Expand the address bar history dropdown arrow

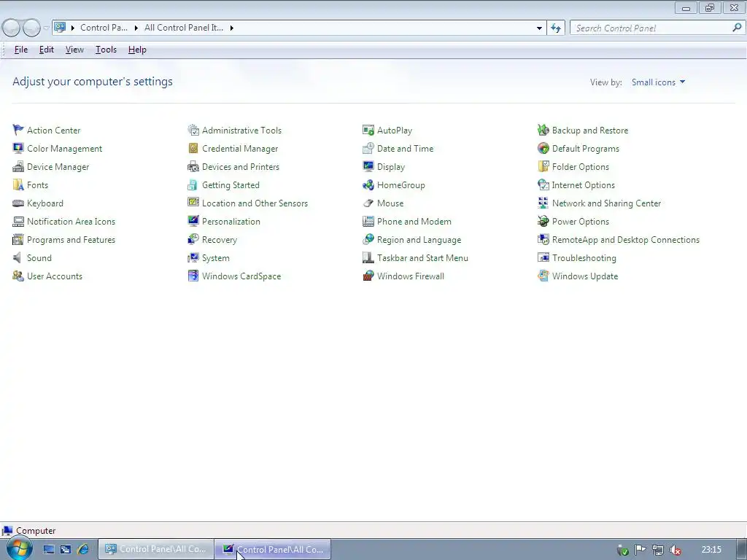tap(539, 28)
